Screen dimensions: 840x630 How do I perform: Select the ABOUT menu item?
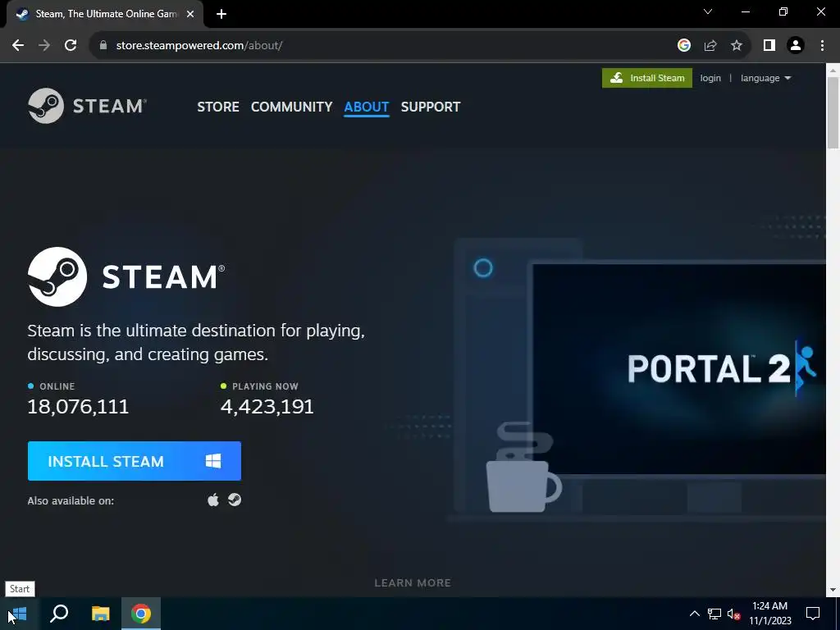tap(367, 107)
